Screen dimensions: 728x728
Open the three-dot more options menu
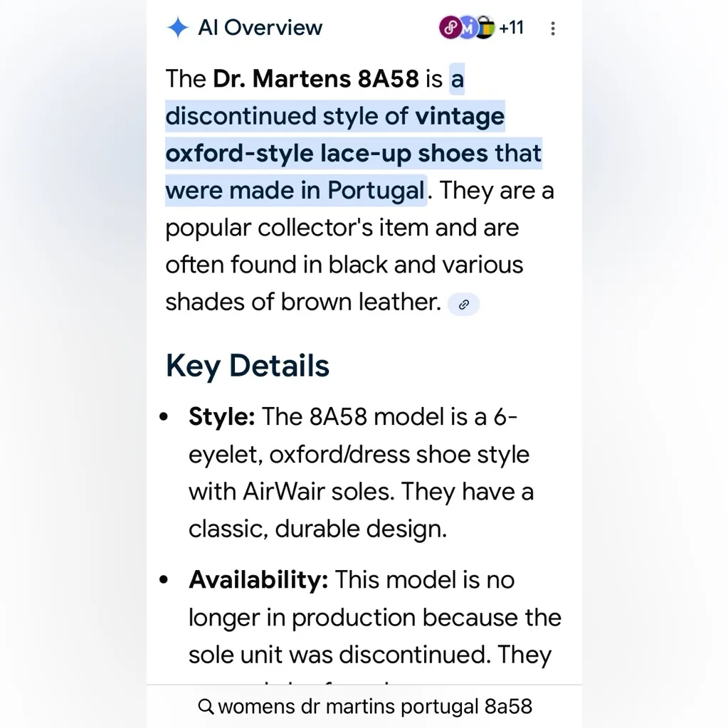(x=553, y=28)
